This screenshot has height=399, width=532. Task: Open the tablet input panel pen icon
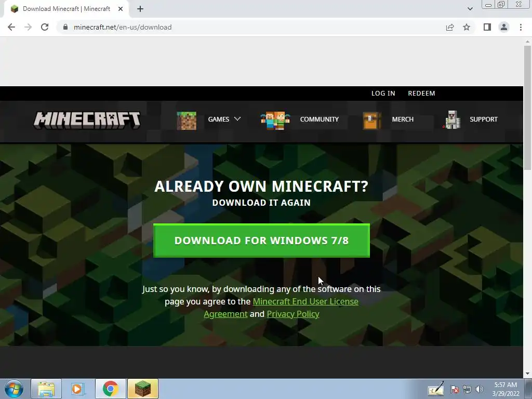(436, 389)
